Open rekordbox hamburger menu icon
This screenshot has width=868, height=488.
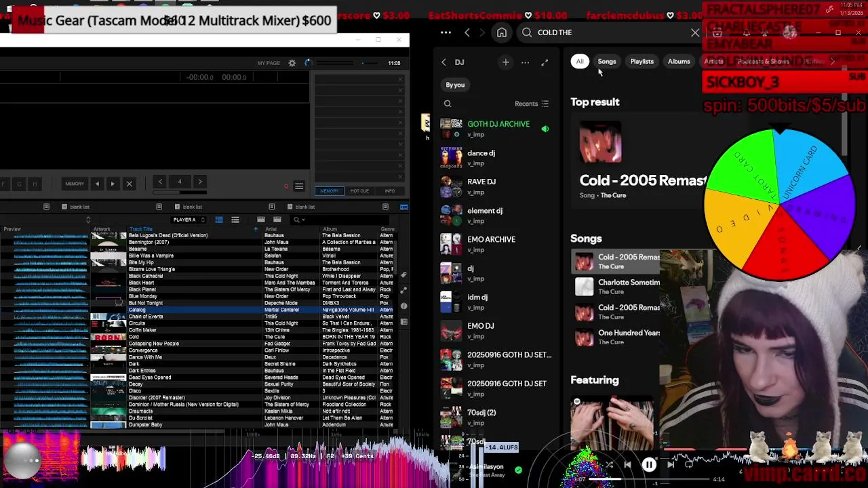pos(299,186)
